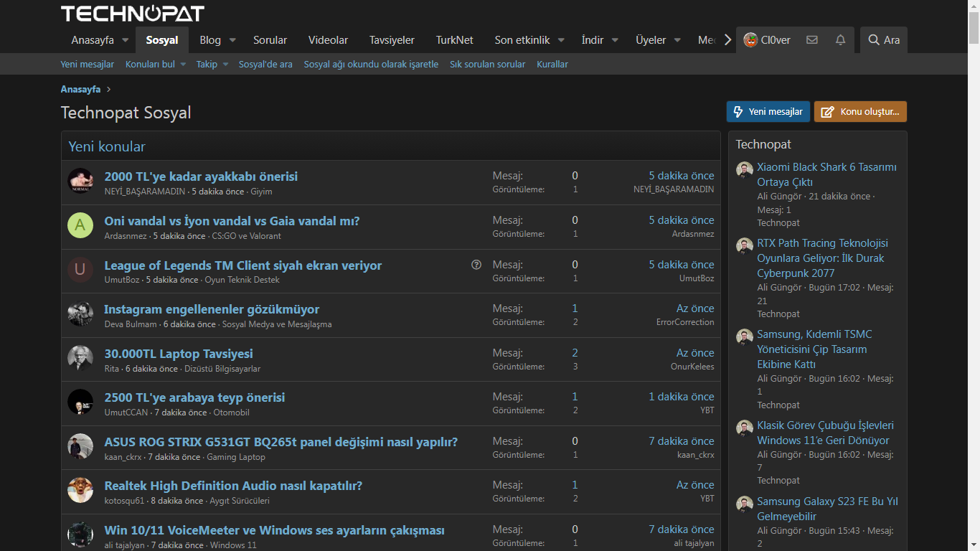
Task: Click UmutCCAN's avatar on teyp thread
Action: tap(80, 402)
